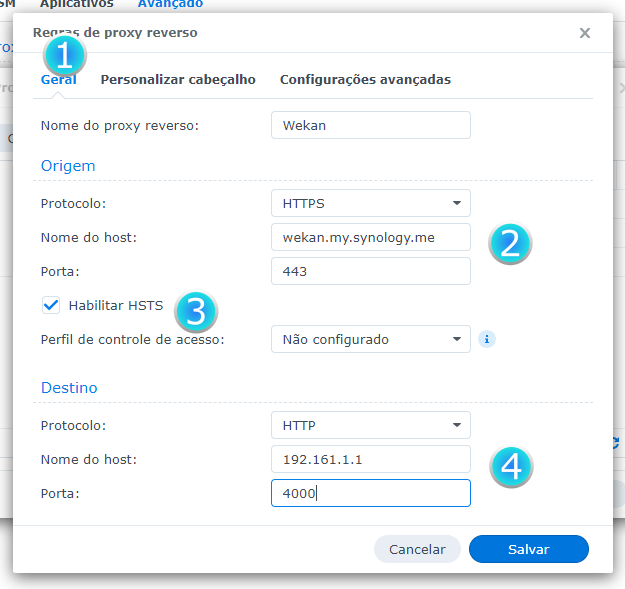Click the Cancelar button
Image resolution: width=625 pixels, height=589 pixels.
point(417,549)
